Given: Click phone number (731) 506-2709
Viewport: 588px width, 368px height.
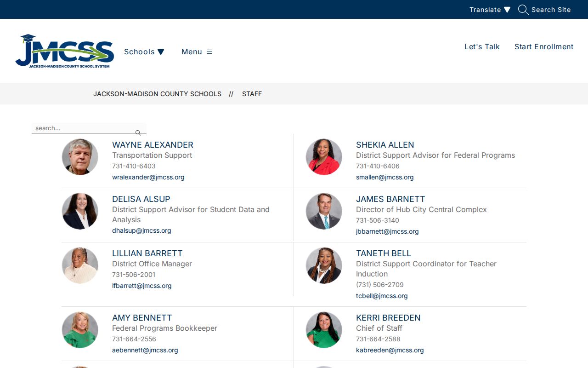Looking at the screenshot, I should (x=380, y=285).
